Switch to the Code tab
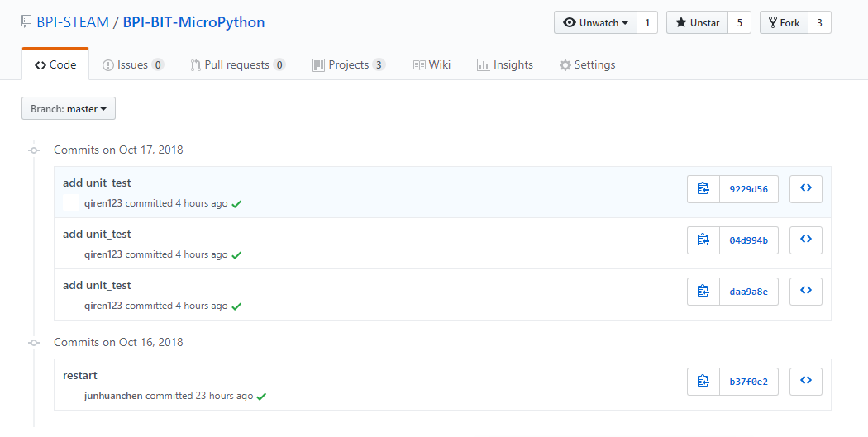 pos(55,64)
